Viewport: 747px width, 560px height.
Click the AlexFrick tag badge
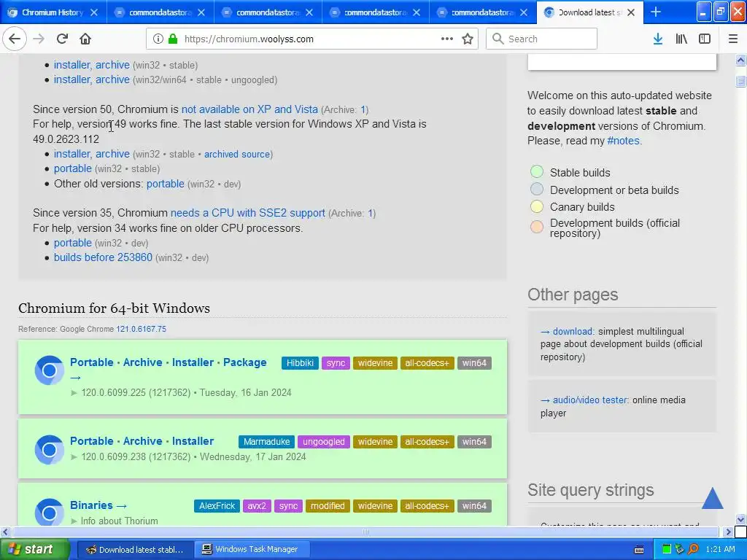[x=217, y=506]
